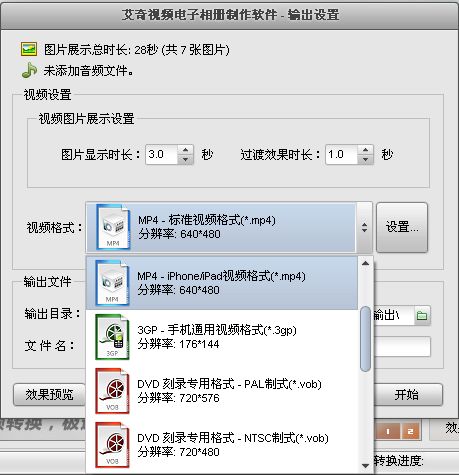Select 3GP mobile video format option

click(x=222, y=337)
